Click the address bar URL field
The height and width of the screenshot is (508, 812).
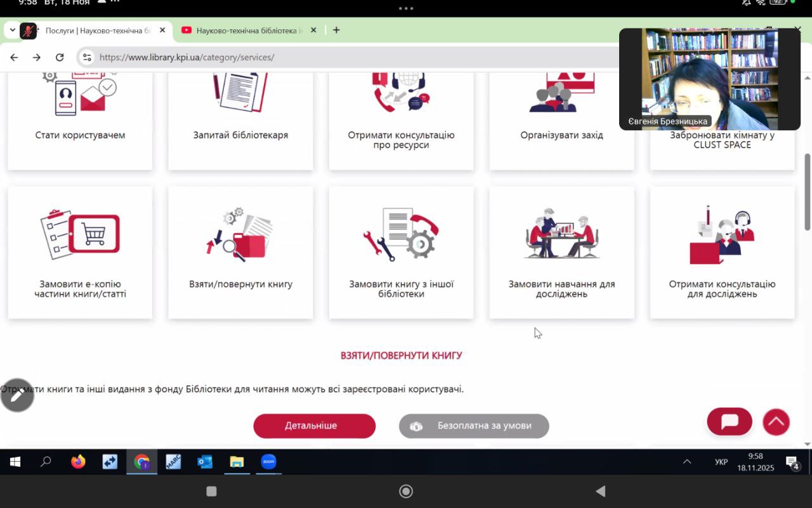(317, 57)
